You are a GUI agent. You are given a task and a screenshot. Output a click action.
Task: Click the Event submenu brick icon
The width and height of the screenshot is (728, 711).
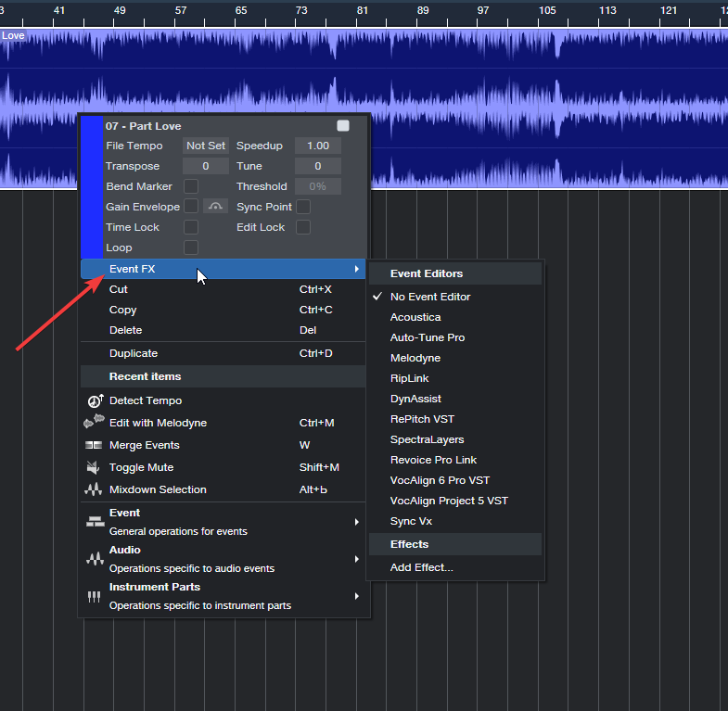click(96, 522)
